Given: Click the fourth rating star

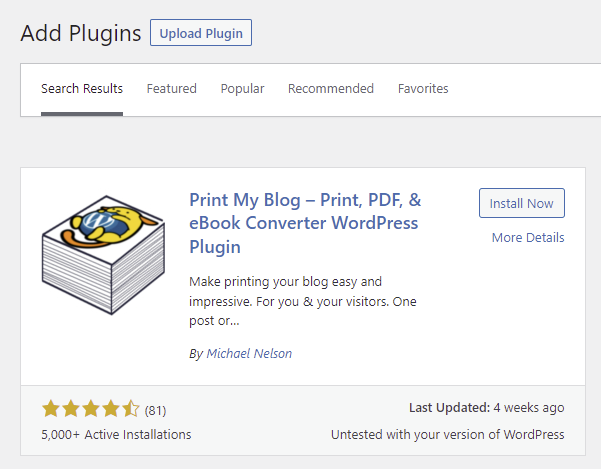Looking at the screenshot, I should 111,409.
